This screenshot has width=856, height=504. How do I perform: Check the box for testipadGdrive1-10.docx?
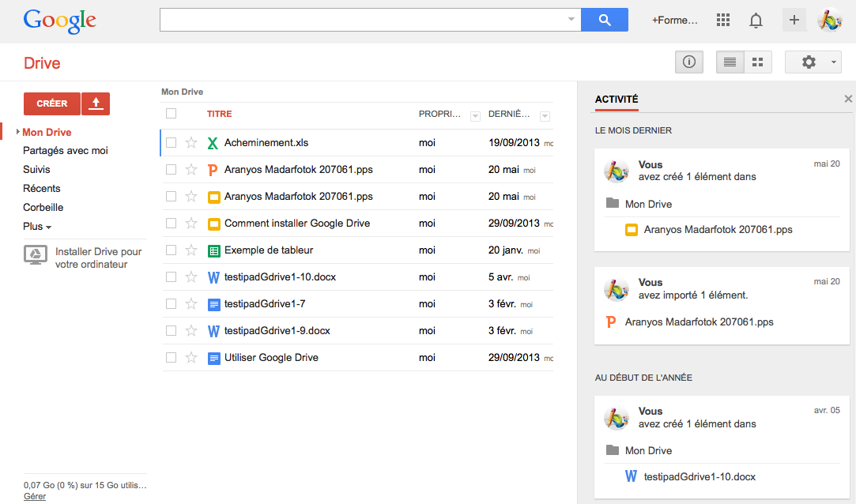pos(171,277)
